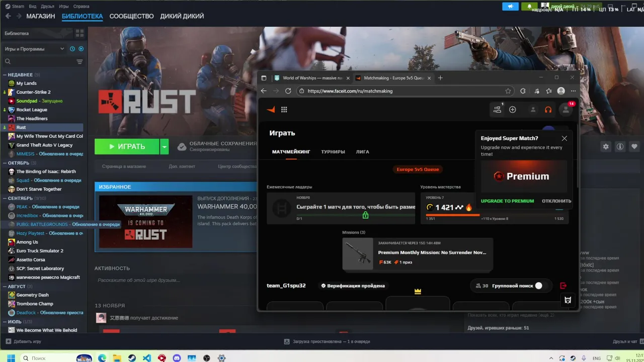The height and width of the screenshot is (362, 644).
Task: Open the Rust game info icon
Action: [620, 146]
